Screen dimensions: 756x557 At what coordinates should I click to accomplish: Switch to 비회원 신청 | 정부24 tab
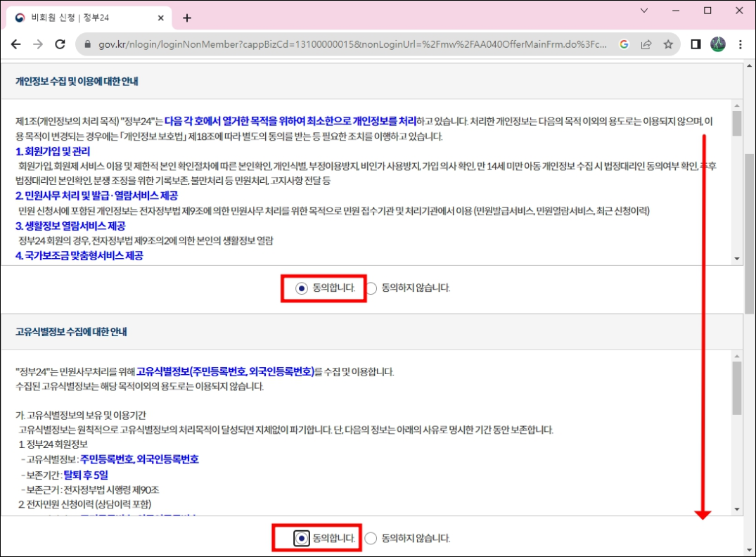pyautogui.click(x=89, y=18)
